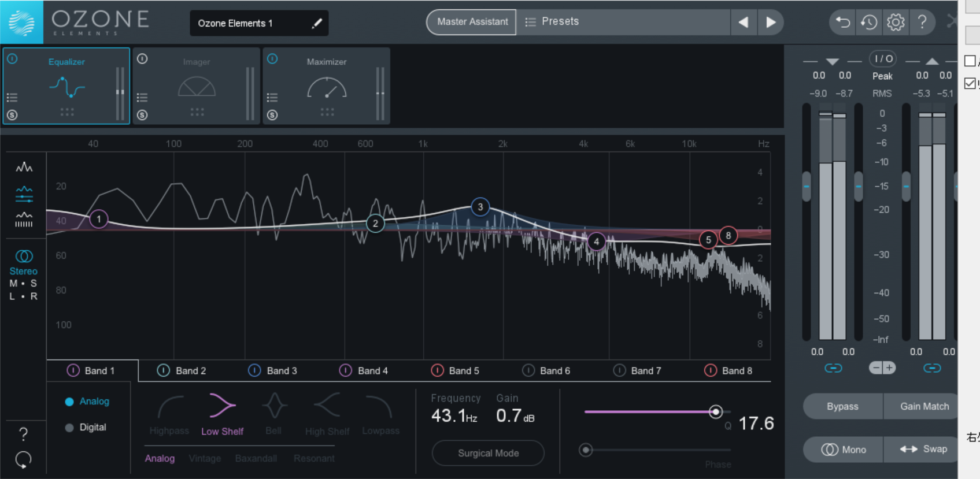Toggle Equalizer module power
Image resolution: width=980 pixels, height=479 pixels.
pos(12,59)
